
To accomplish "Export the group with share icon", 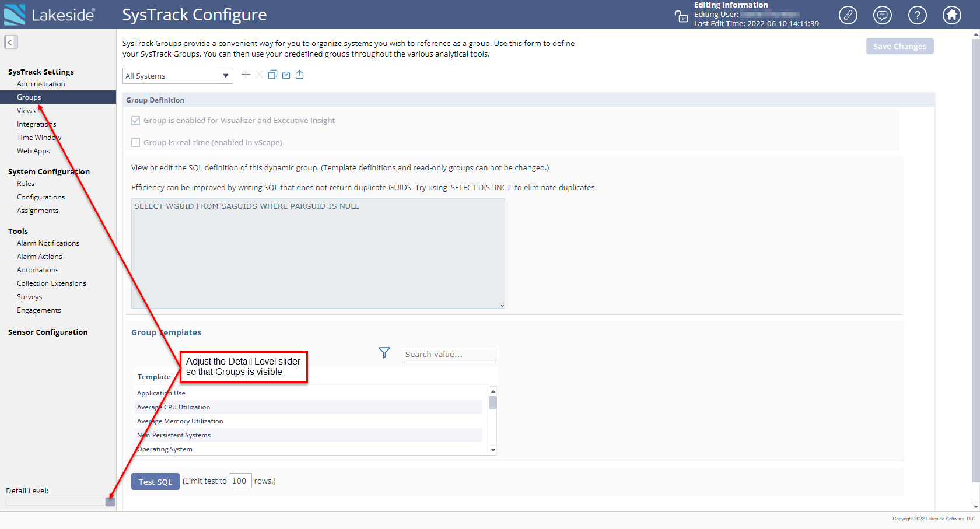I will (299, 75).
